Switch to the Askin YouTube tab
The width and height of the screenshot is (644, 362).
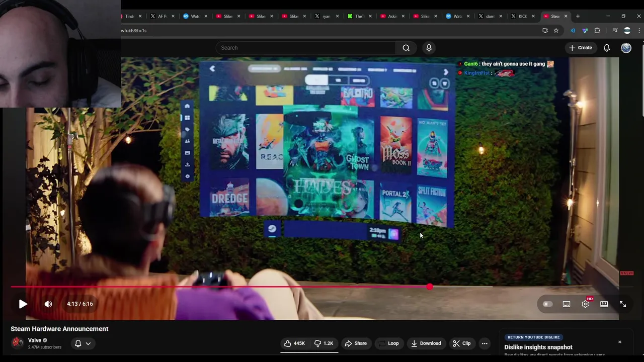(x=392, y=16)
